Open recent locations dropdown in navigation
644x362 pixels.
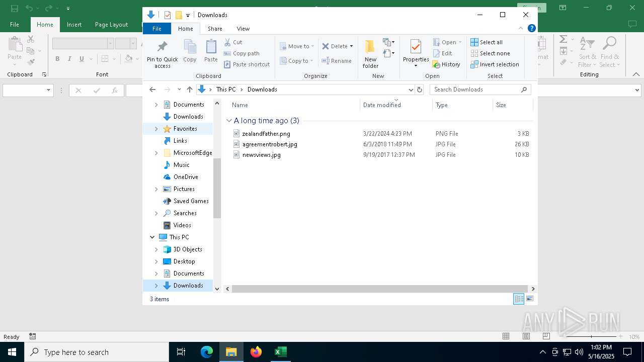179,89
